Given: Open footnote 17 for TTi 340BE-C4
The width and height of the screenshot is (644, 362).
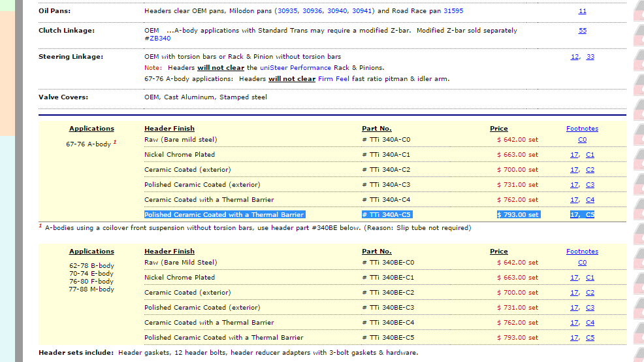Looking at the screenshot, I should click(574, 323).
